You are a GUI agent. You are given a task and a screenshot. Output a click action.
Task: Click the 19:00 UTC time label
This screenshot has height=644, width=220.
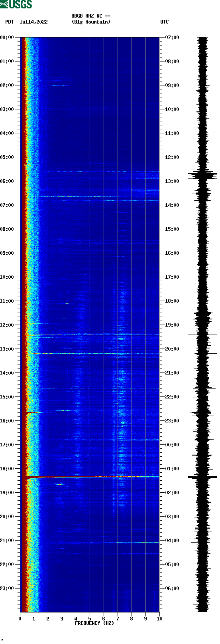point(172,325)
